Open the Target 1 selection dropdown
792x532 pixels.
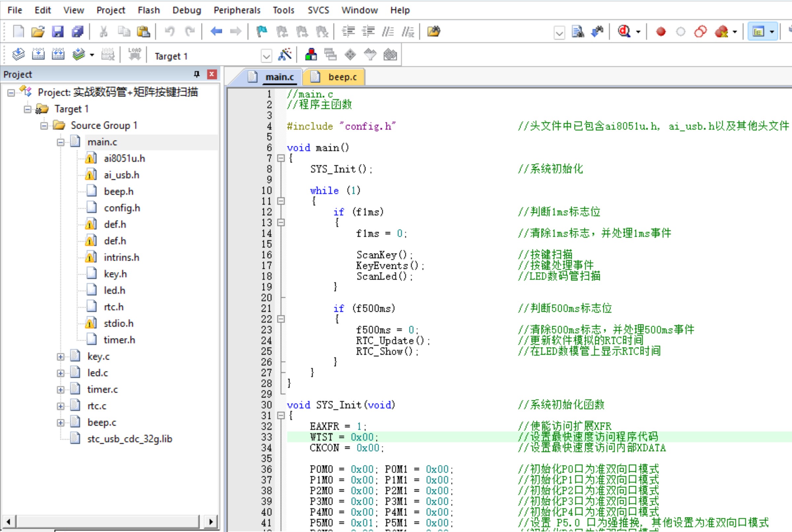click(x=267, y=56)
